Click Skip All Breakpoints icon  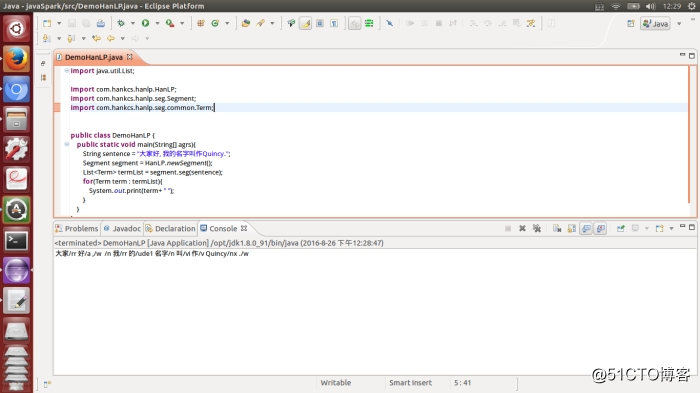[x=390, y=23]
